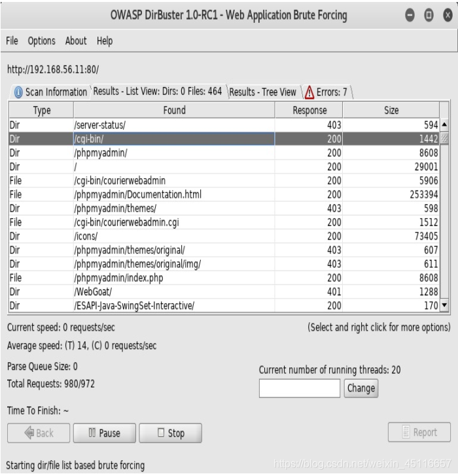The width and height of the screenshot is (458, 476).
Task: Open the Errors: 7 tab
Action: click(x=326, y=92)
